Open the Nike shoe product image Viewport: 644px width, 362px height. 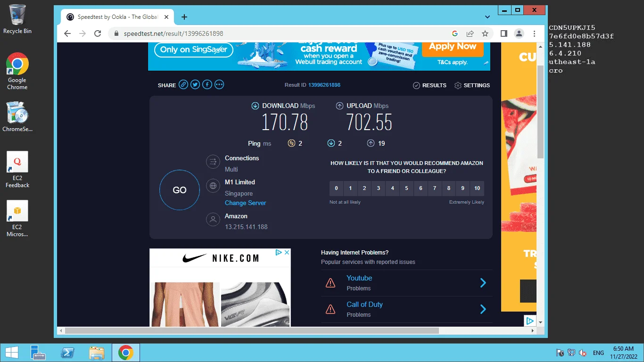click(x=256, y=304)
